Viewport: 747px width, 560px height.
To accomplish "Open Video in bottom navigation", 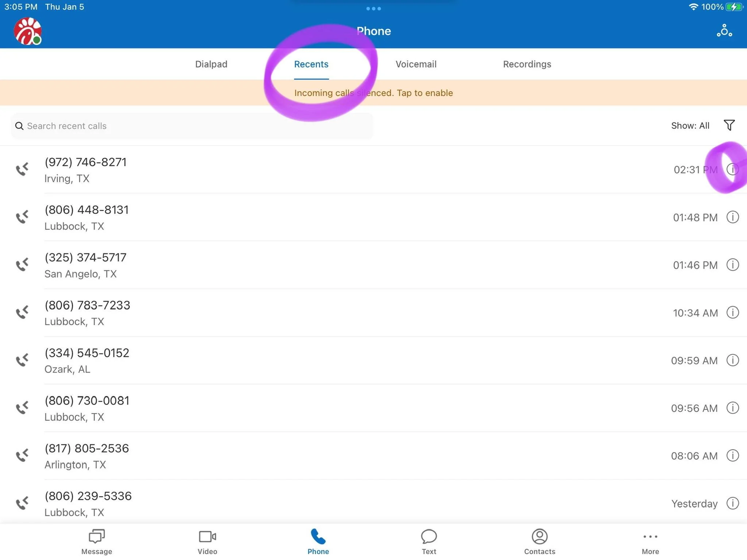I will (207, 542).
